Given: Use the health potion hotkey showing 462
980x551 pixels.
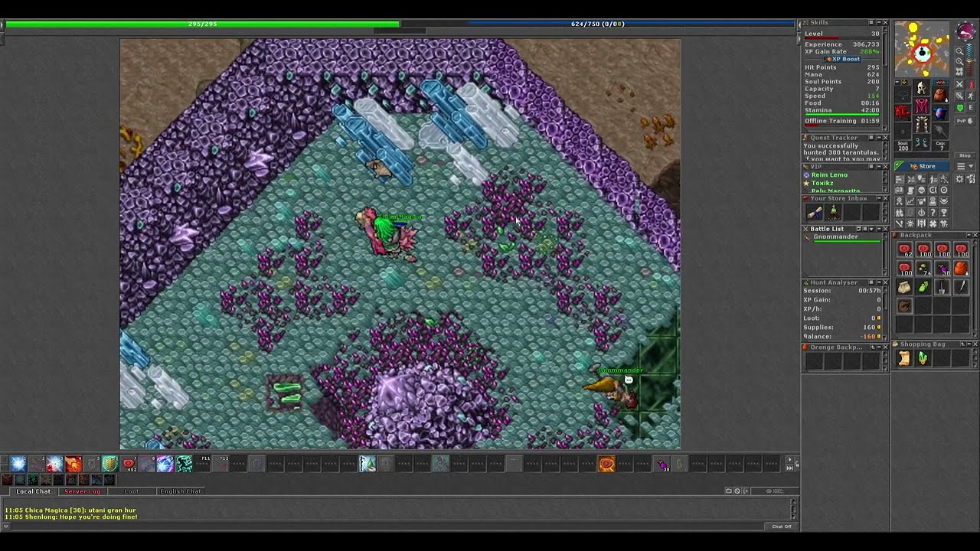Looking at the screenshot, I should [128, 463].
